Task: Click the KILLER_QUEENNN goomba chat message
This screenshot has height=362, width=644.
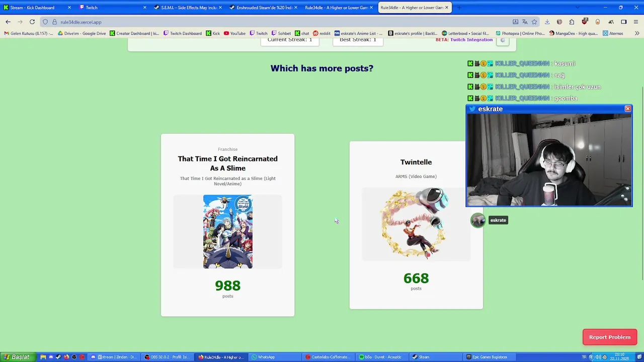Action: (x=522, y=99)
